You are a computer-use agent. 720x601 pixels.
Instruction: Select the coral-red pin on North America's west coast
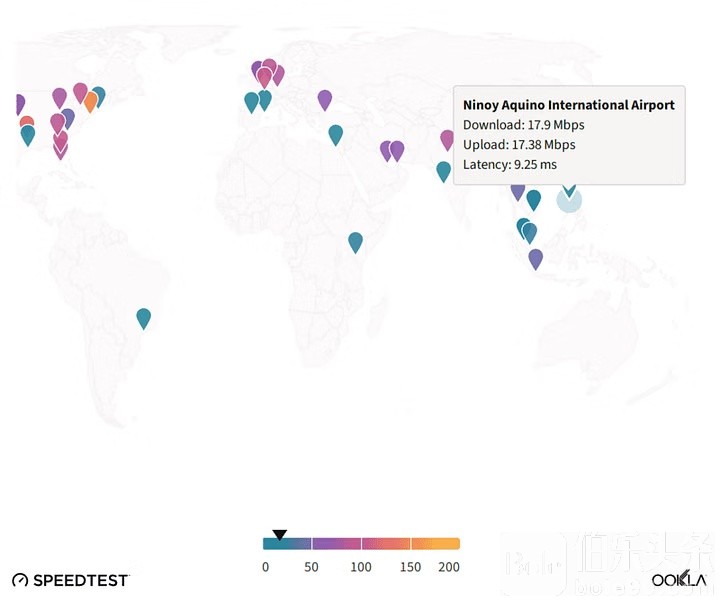(x=26, y=123)
